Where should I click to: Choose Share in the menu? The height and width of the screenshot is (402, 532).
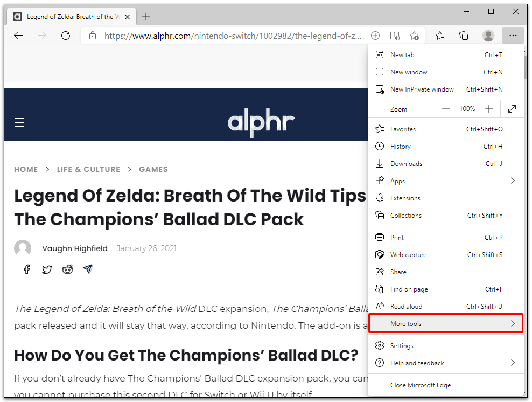point(446,272)
